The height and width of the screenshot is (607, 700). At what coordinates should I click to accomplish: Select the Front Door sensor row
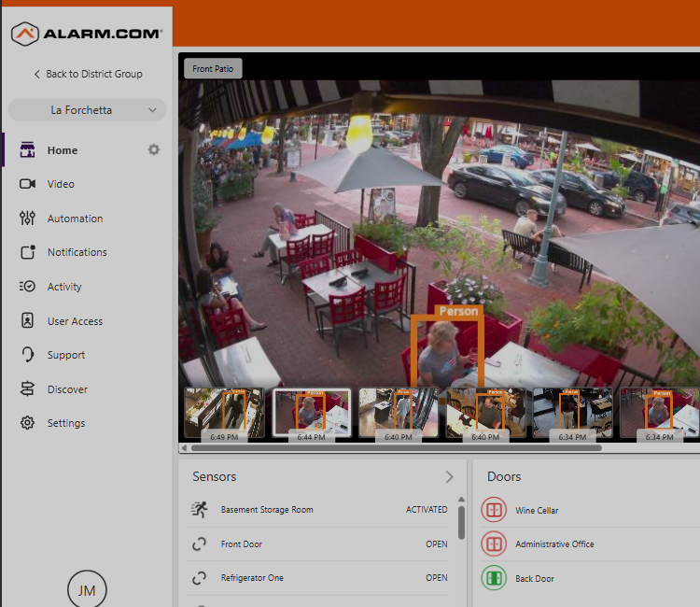click(x=318, y=544)
